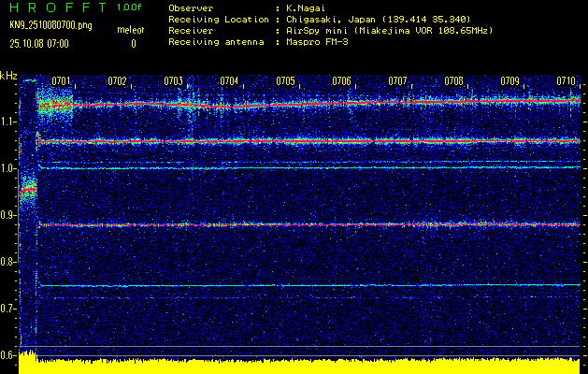Screen dimensions: 588x374
Task: Click the 0706 time marker
Action: tap(342, 81)
